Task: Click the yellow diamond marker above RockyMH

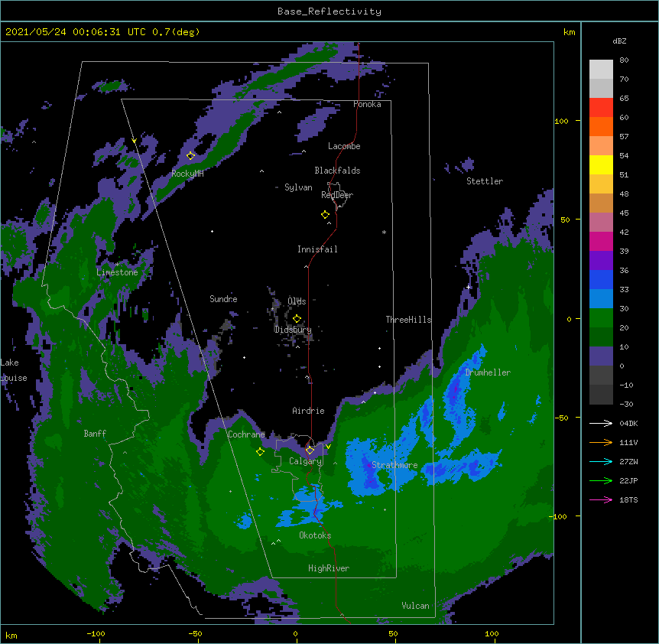Action: point(191,156)
